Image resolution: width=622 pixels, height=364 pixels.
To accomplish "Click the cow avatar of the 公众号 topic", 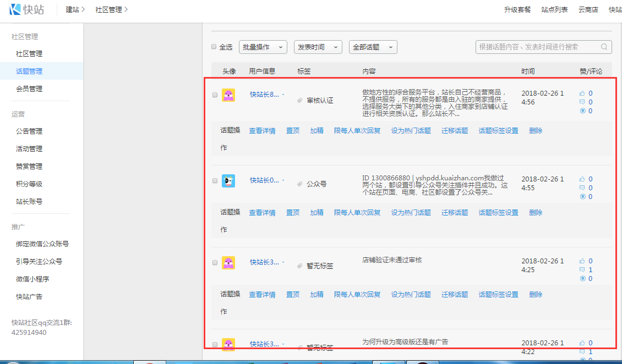I will tap(228, 181).
